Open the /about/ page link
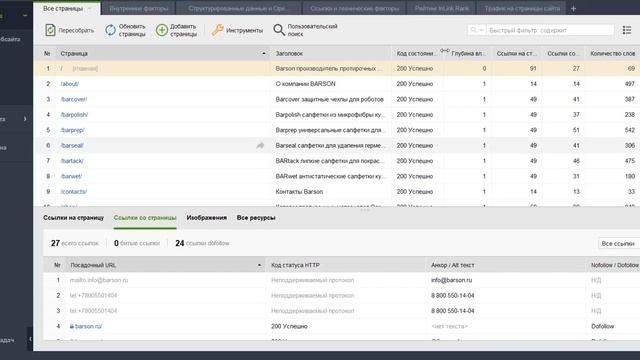The image size is (640, 360). tap(69, 84)
